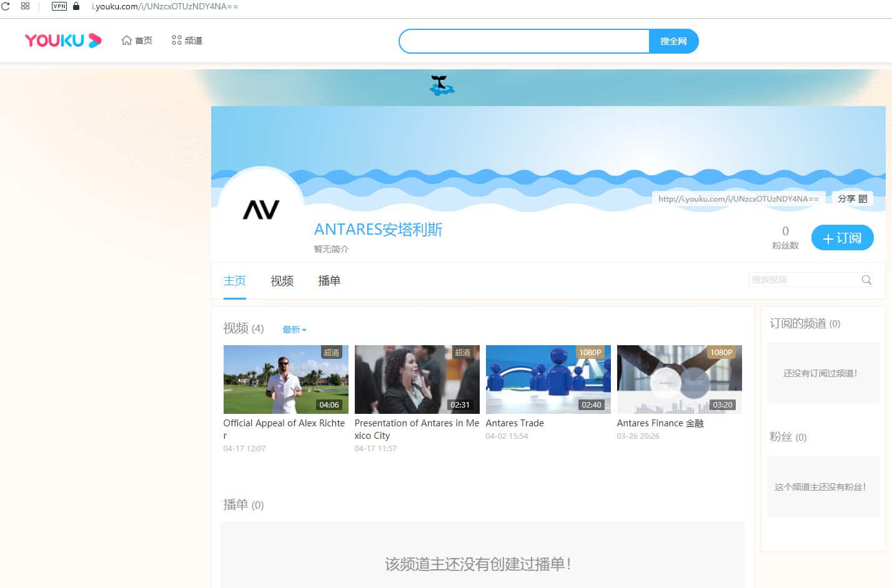The height and width of the screenshot is (588, 892).
Task: Expand the 最新 sort dropdown
Action: [x=294, y=330]
